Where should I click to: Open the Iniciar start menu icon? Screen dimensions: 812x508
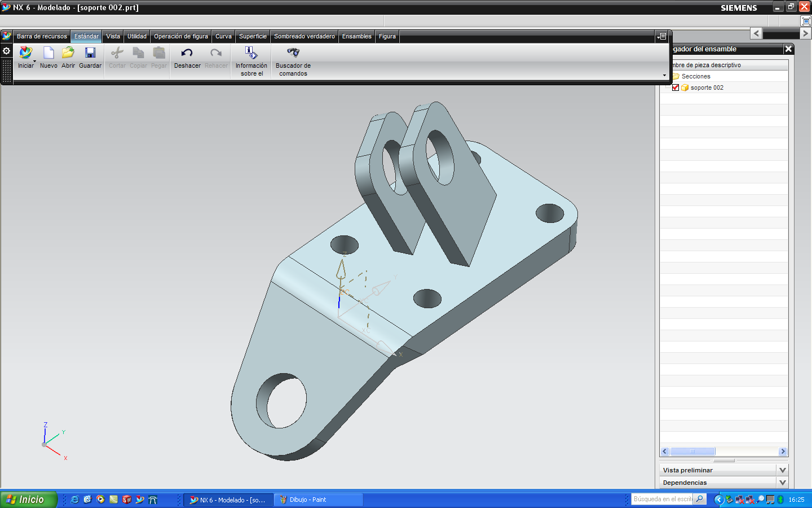coord(25,53)
